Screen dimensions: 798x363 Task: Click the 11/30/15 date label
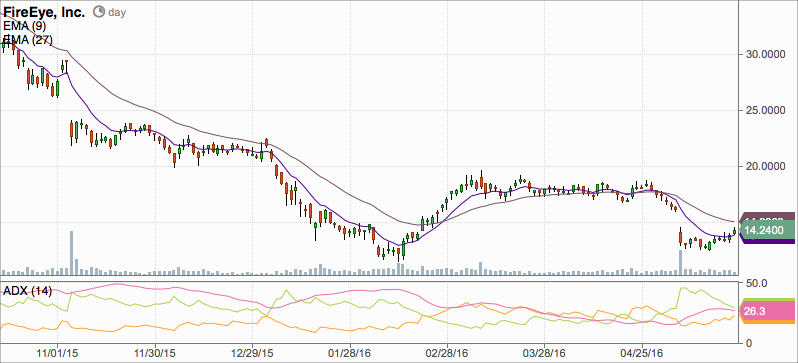click(x=155, y=352)
